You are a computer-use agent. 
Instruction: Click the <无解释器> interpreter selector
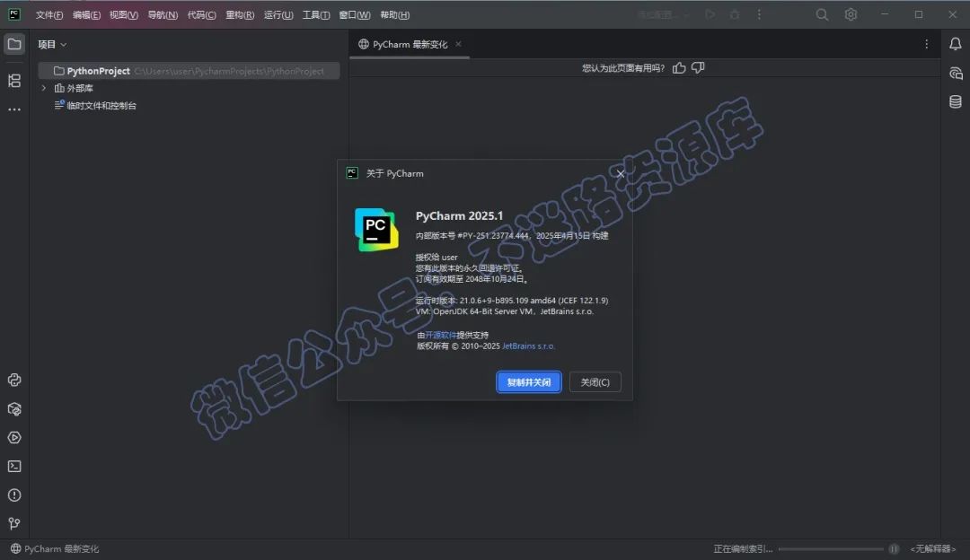tap(933, 549)
